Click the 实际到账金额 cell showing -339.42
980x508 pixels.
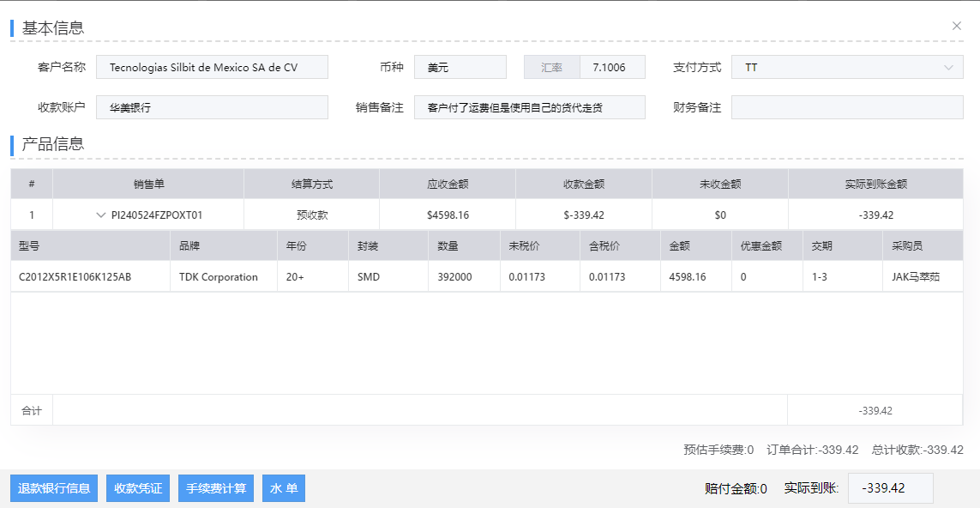pos(875,215)
